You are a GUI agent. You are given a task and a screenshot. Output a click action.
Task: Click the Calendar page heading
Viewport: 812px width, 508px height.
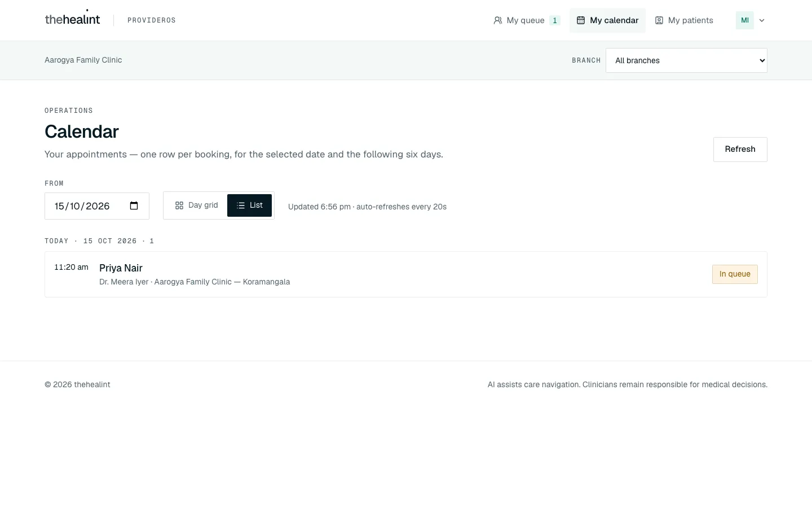tap(82, 132)
